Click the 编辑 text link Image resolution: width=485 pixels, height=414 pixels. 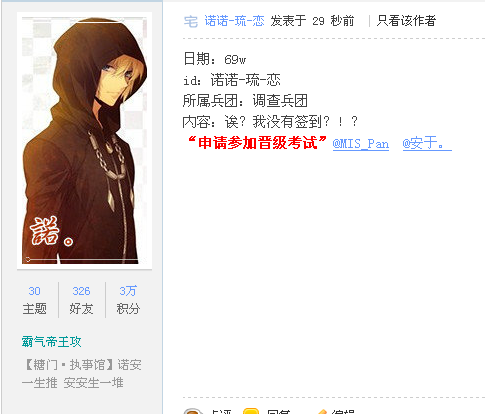(343, 412)
